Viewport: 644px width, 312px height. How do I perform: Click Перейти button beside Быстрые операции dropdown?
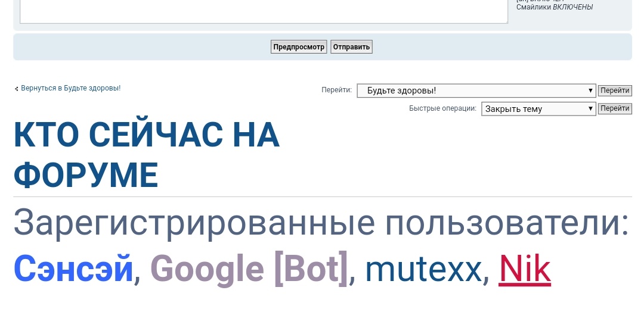614,108
